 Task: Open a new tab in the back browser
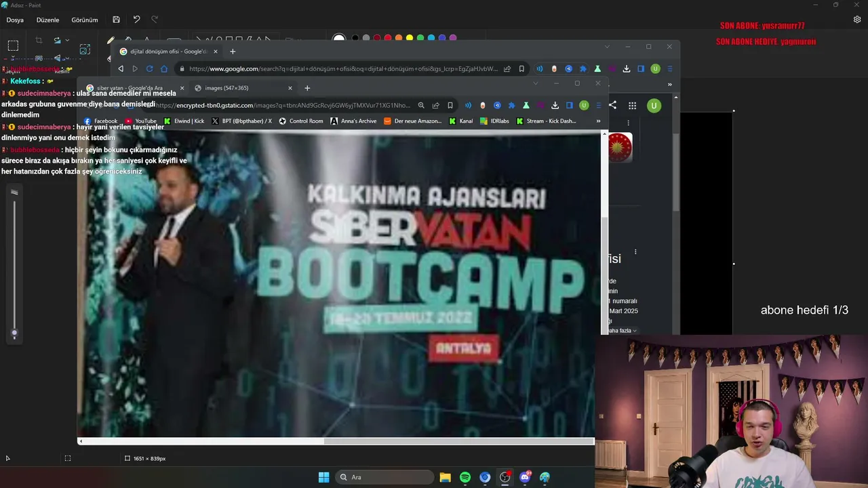(233, 52)
